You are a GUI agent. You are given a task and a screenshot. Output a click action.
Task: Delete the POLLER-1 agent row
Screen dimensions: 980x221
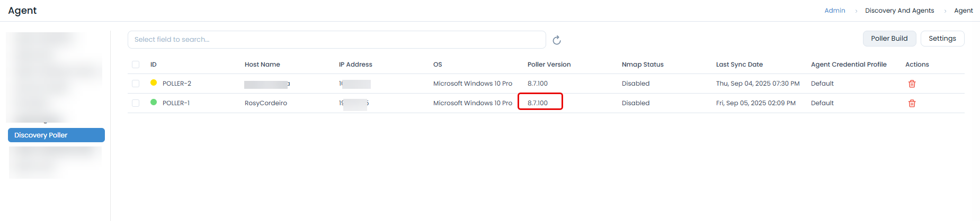pyautogui.click(x=912, y=103)
